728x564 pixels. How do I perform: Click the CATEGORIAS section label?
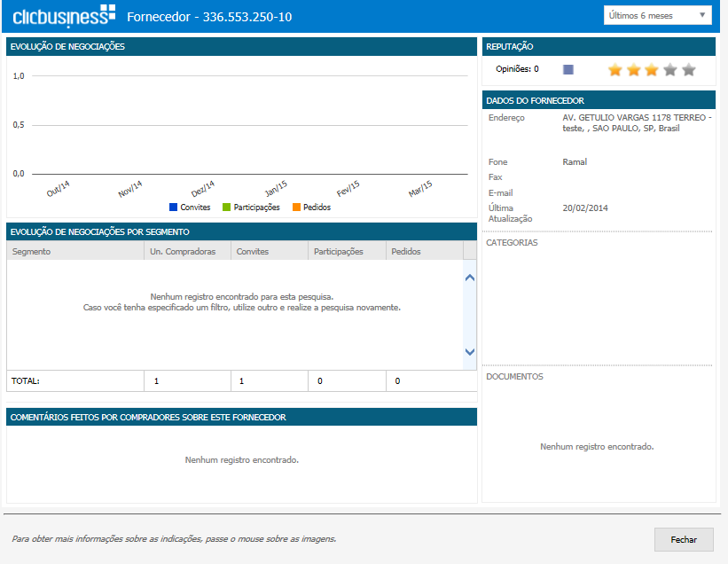512,243
